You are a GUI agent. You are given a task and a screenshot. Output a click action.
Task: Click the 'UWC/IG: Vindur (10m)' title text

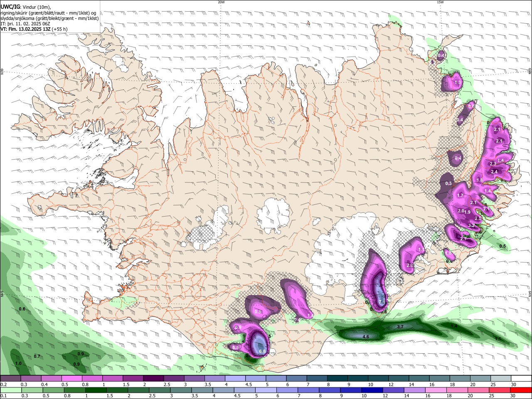point(26,7)
